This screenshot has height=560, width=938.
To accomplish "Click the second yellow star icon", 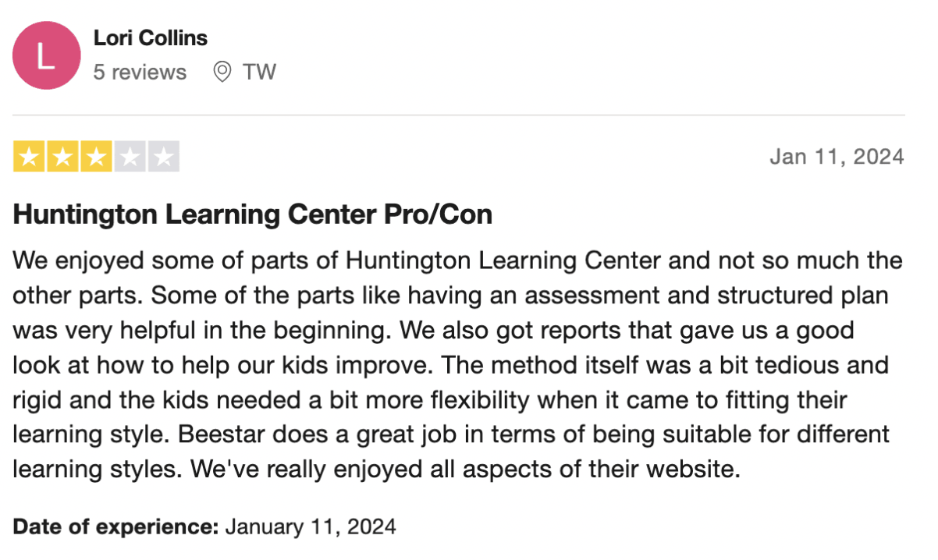I will (x=62, y=156).
